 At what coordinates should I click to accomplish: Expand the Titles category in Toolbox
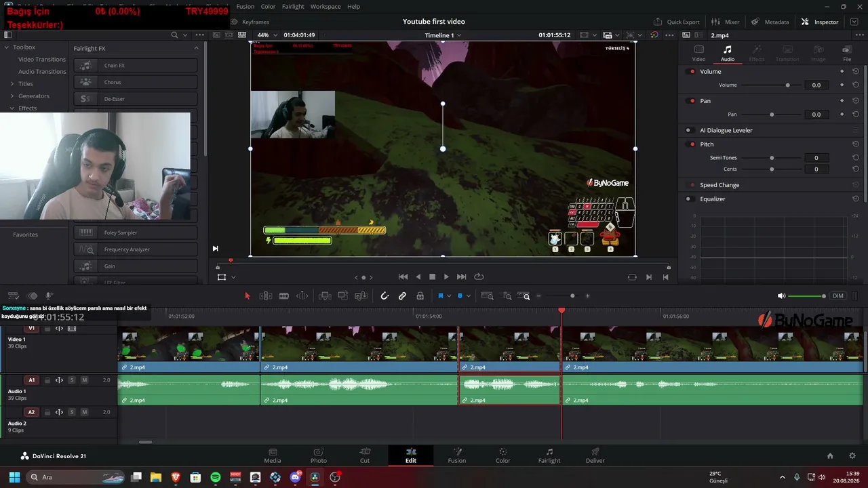12,83
